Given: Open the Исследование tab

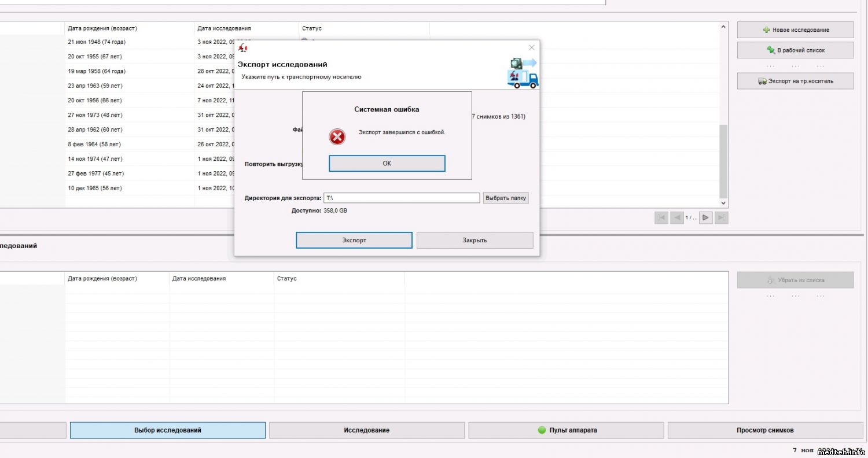Looking at the screenshot, I should point(366,430).
